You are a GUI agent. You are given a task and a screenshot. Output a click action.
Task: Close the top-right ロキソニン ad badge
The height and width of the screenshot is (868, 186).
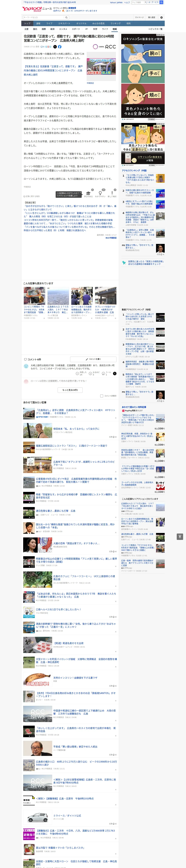pos(163,35)
